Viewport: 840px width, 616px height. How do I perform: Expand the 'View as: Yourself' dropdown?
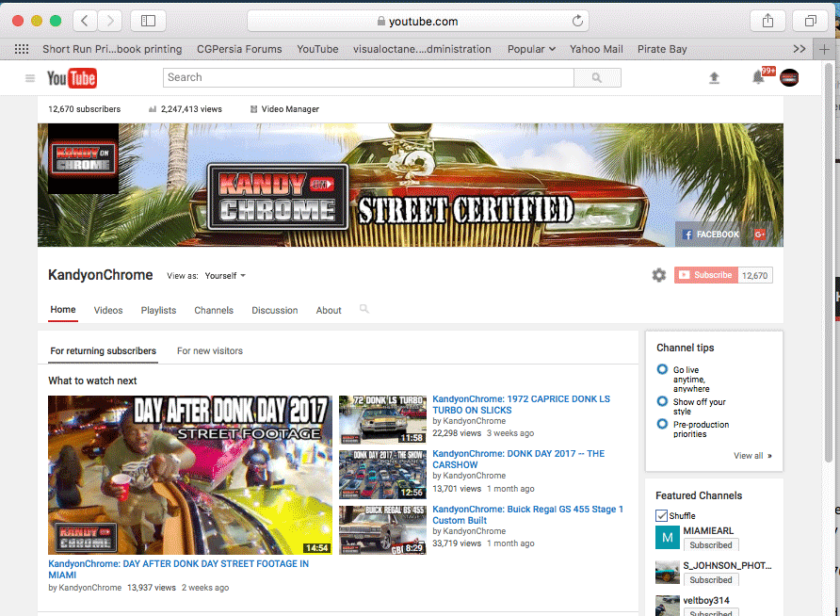(225, 276)
